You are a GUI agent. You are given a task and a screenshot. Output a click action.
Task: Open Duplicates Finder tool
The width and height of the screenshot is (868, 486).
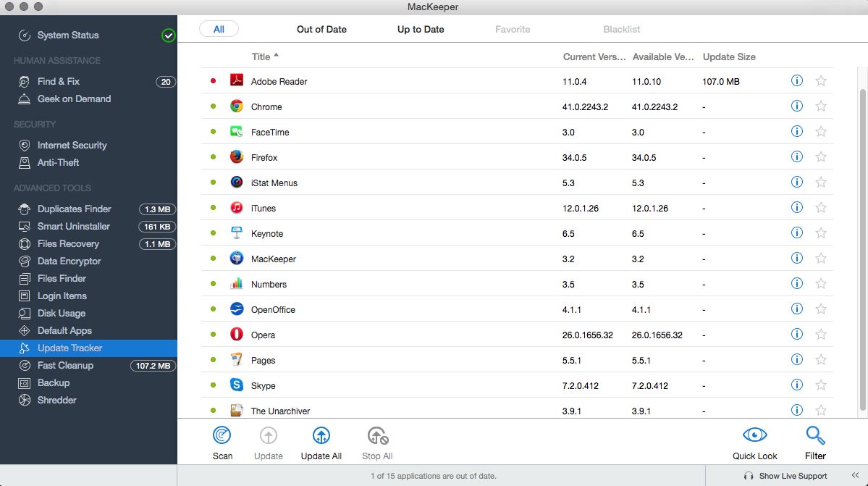[x=74, y=209]
